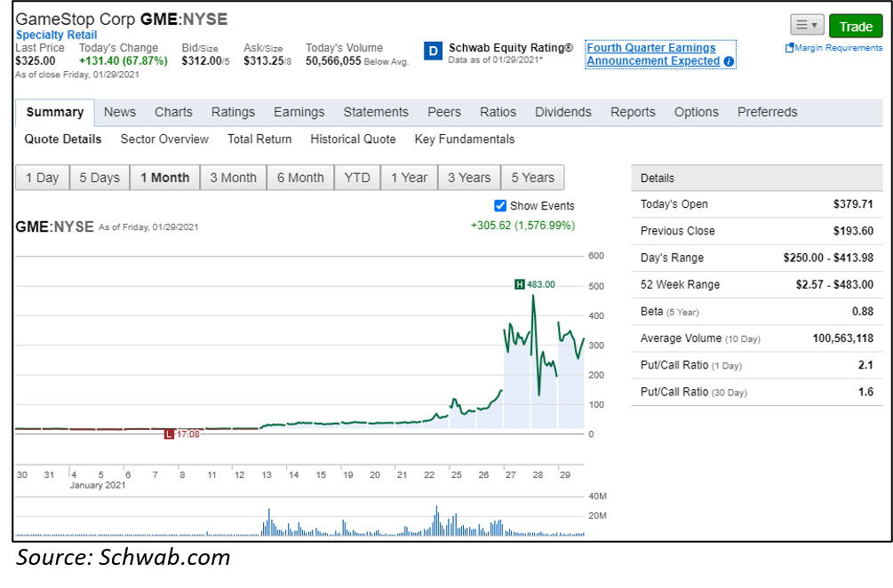Click the Average Volume value 100,563,118
The image size is (893, 588).
(x=843, y=338)
